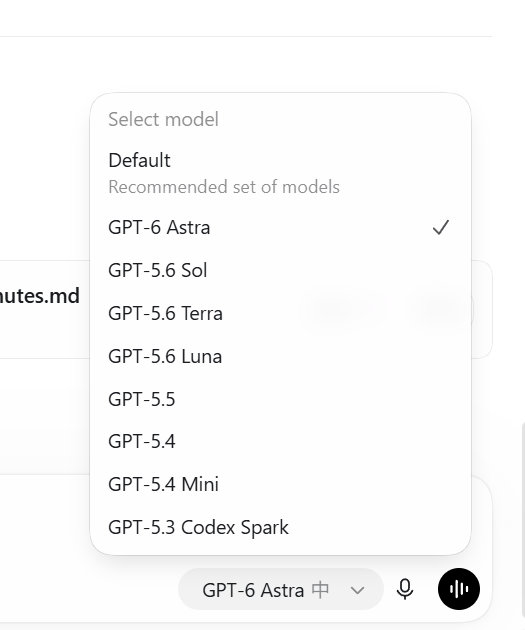525x630 pixels.
Task: Select the GPT-5.3 Codex Spark model
Action: coord(280,527)
